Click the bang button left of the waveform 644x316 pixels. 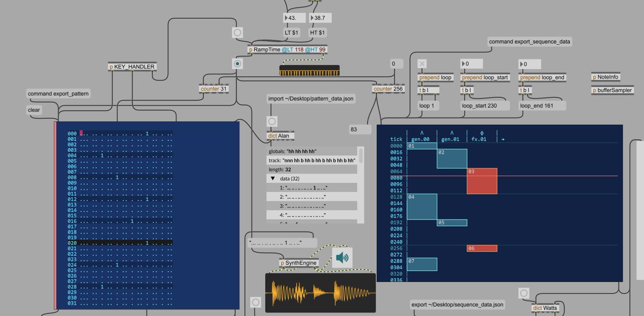(x=255, y=301)
